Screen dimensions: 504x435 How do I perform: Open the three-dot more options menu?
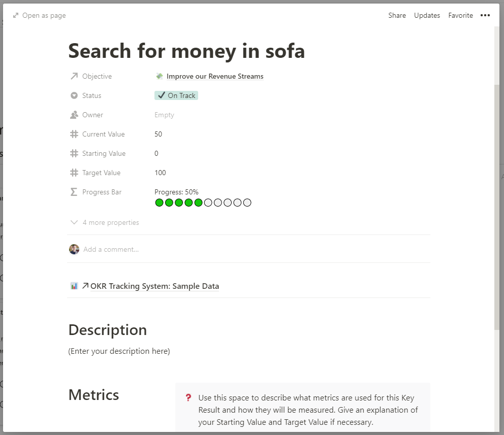[485, 16]
